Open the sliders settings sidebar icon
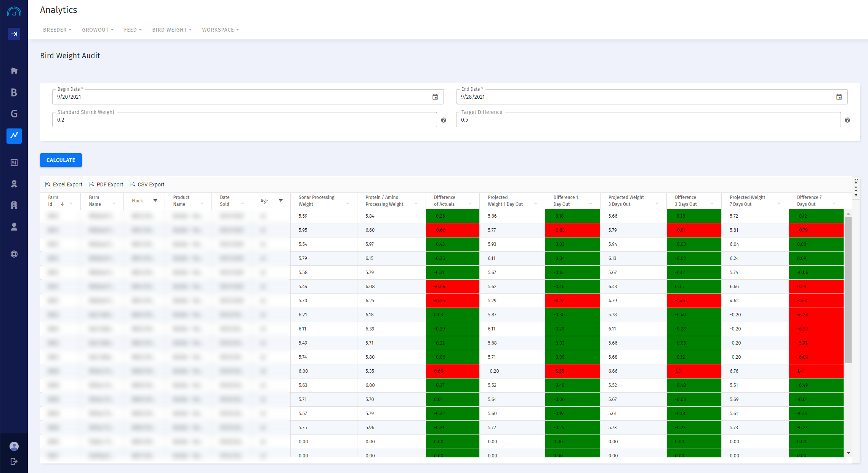 click(x=14, y=163)
